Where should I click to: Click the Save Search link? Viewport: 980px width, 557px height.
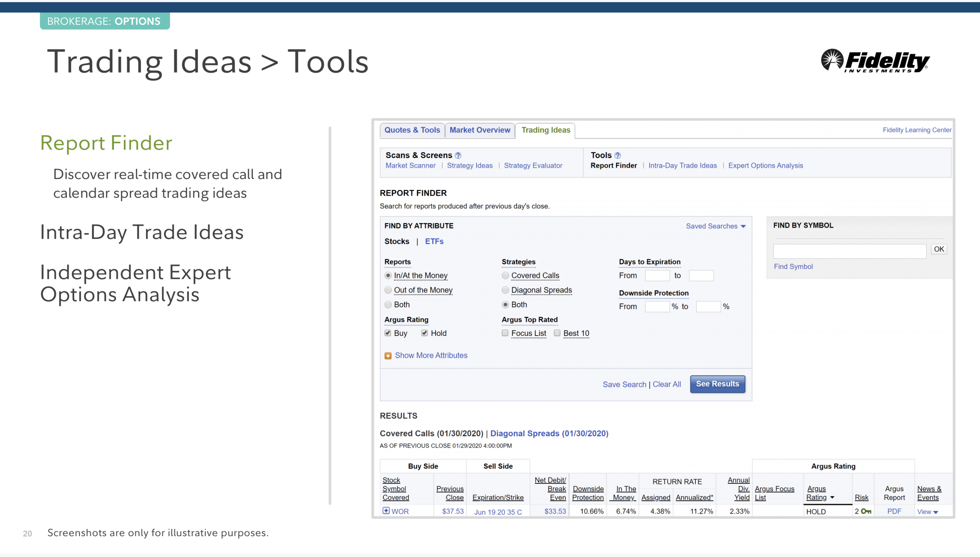(625, 384)
